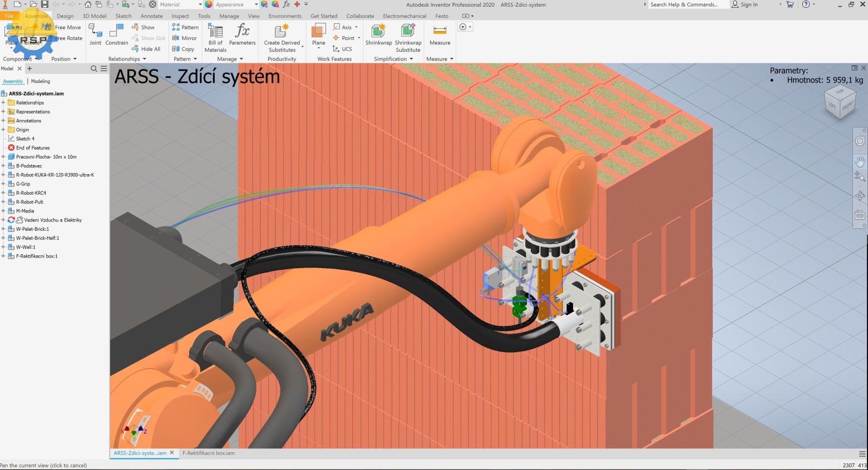868x470 pixels.
Task: Click the browser search magnifier icon
Action: coord(94,68)
